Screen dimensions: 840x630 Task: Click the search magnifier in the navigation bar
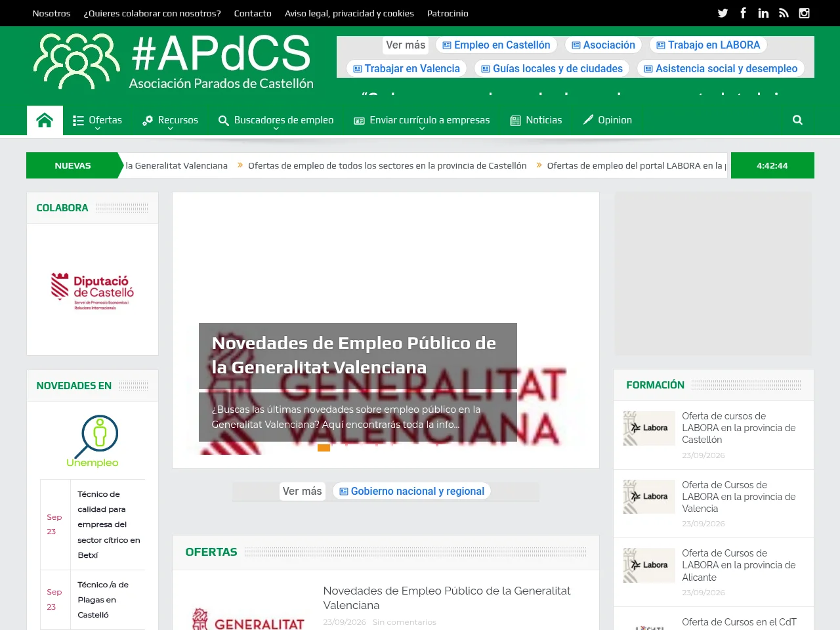pyautogui.click(x=797, y=120)
